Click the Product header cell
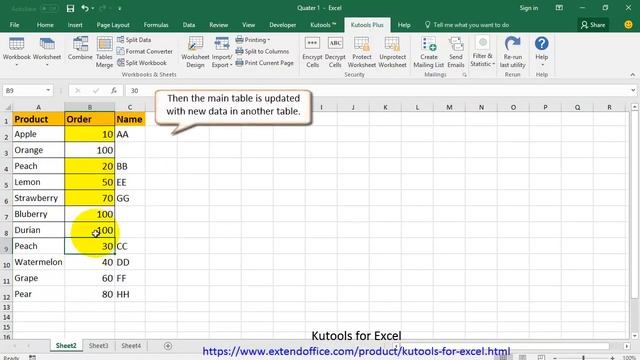 point(38,119)
